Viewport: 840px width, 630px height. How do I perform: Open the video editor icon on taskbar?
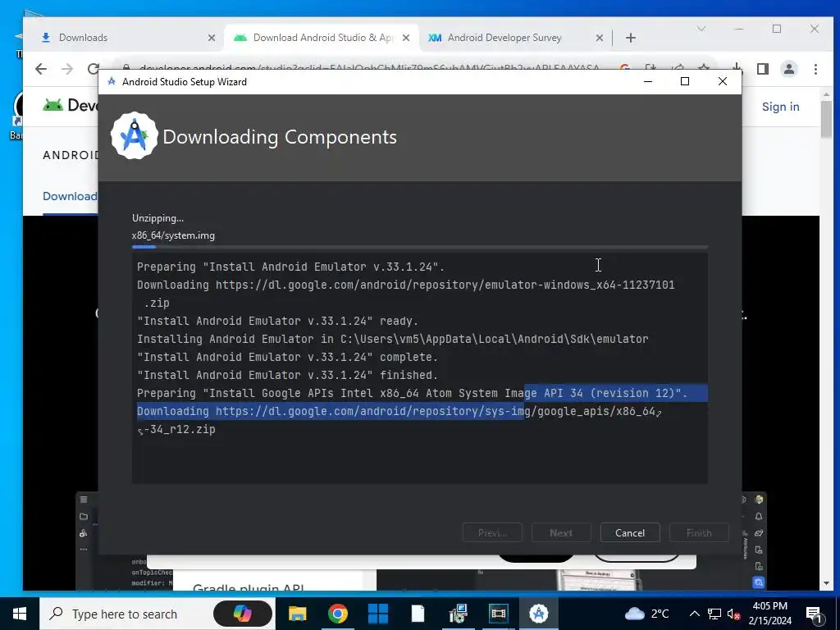click(498, 614)
